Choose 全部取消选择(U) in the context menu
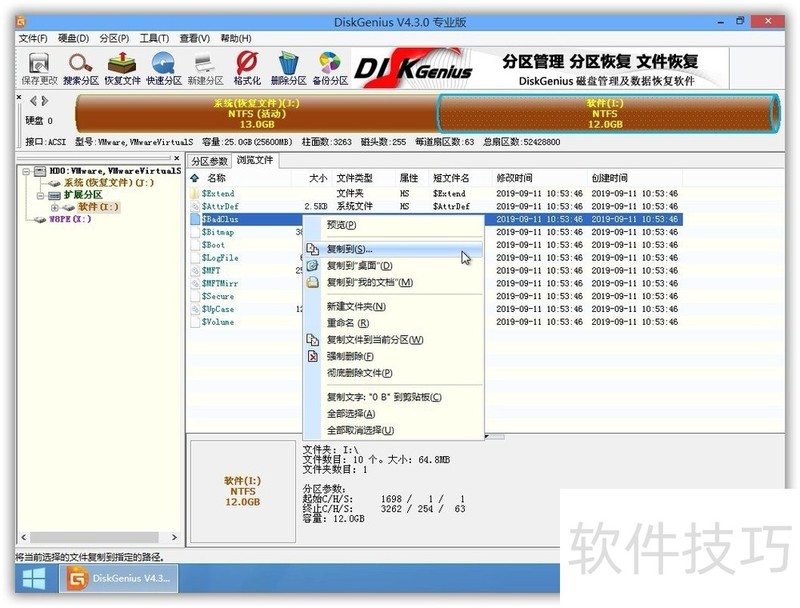 pyautogui.click(x=393, y=430)
